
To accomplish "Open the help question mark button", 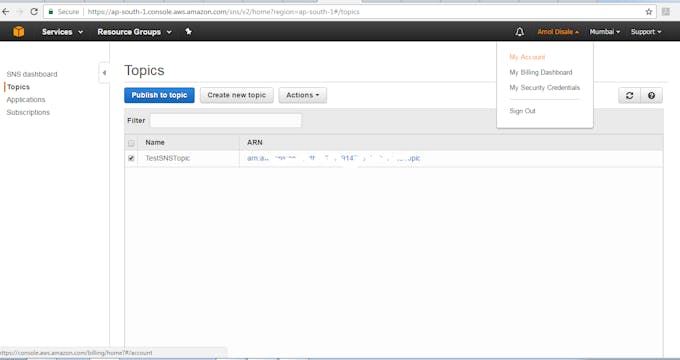I will (x=651, y=95).
